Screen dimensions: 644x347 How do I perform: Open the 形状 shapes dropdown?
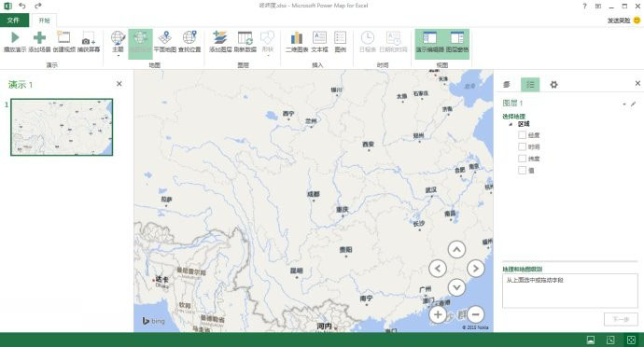(267, 43)
